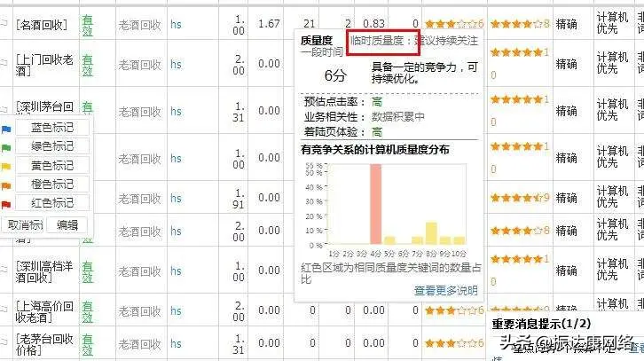Click the flag icon beside [上门回收老酒]
Screen dimensions: 644x361
pos(4,63)
